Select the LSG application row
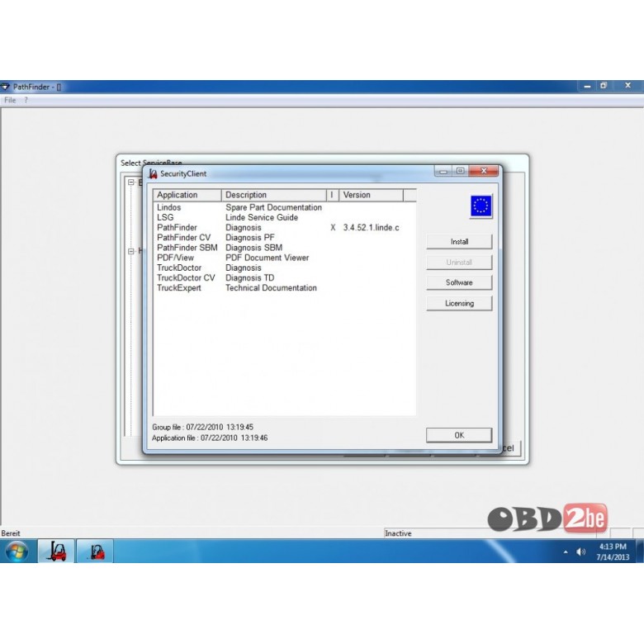The image size is (644, 644). [x=285, y=217]
